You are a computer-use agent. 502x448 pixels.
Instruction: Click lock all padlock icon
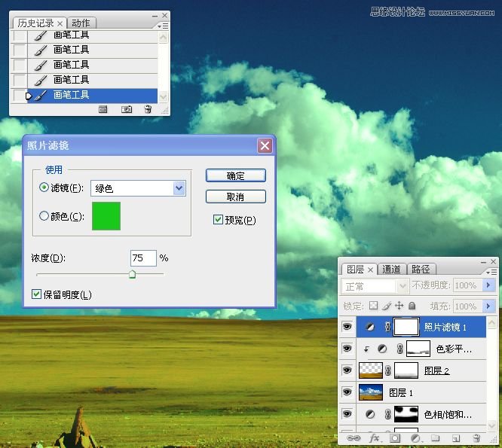coord(412,306)
